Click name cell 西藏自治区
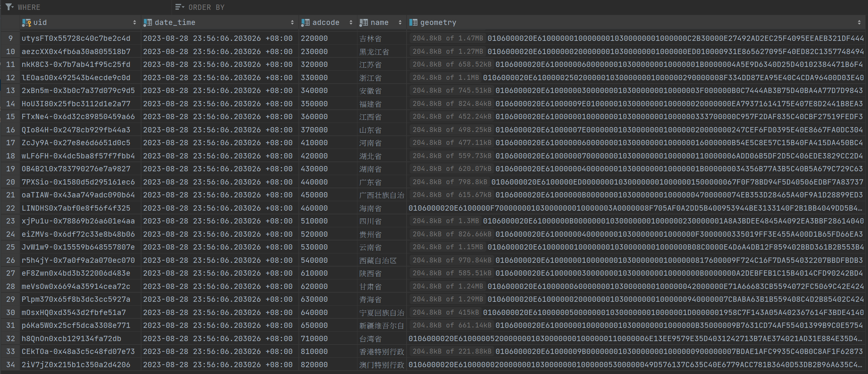 point(382,260)
